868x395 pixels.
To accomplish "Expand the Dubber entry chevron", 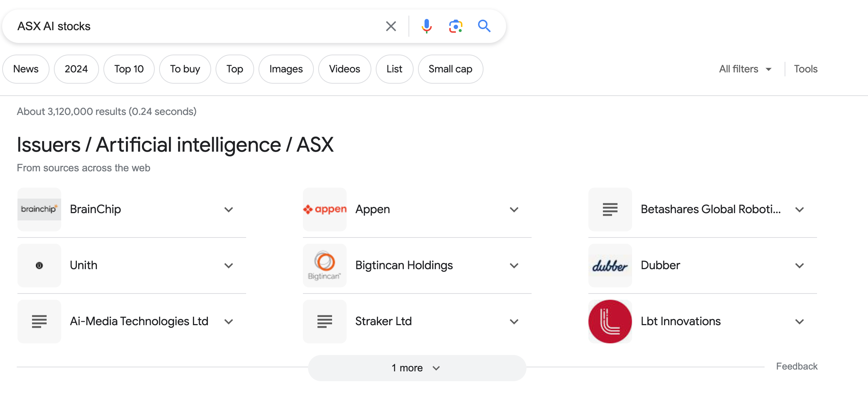I will click(x=800, y=266).
